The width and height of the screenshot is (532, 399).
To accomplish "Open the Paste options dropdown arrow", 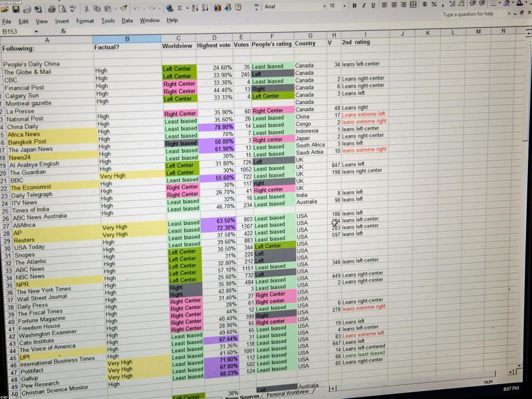I will point(115,8).
